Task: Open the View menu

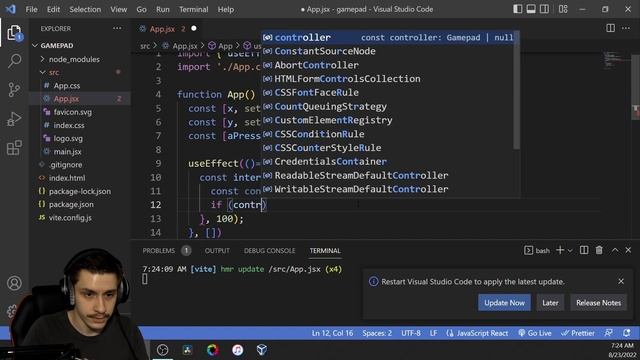Action: [x=118, y=9]
